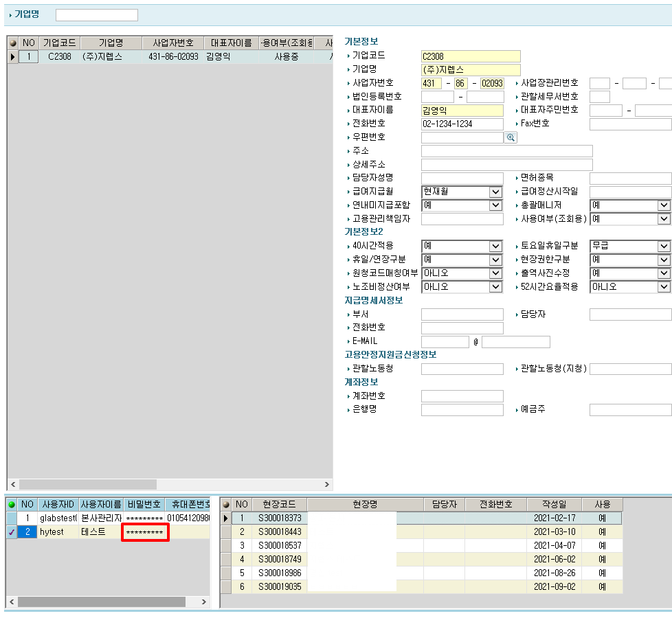Click green ball icon in user list header
Image resolution: width=672 pixels, height=618 pixels.
[12, 504]
